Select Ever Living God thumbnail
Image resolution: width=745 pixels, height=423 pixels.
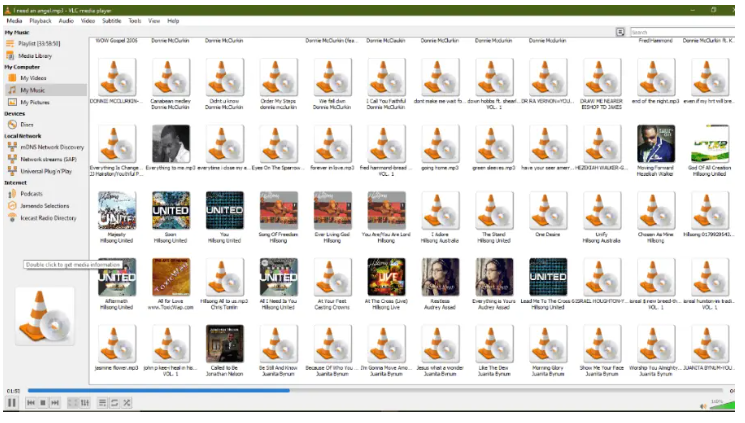pyautogui.click(x=332, y=210)
